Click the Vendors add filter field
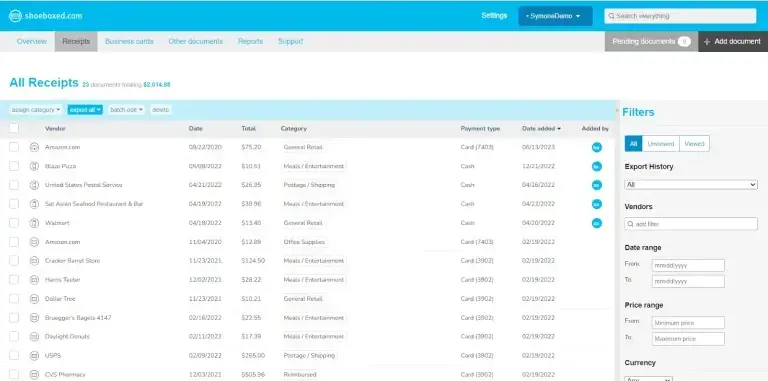Viewport: 768px width, 381px height. (x=691, y=224)
